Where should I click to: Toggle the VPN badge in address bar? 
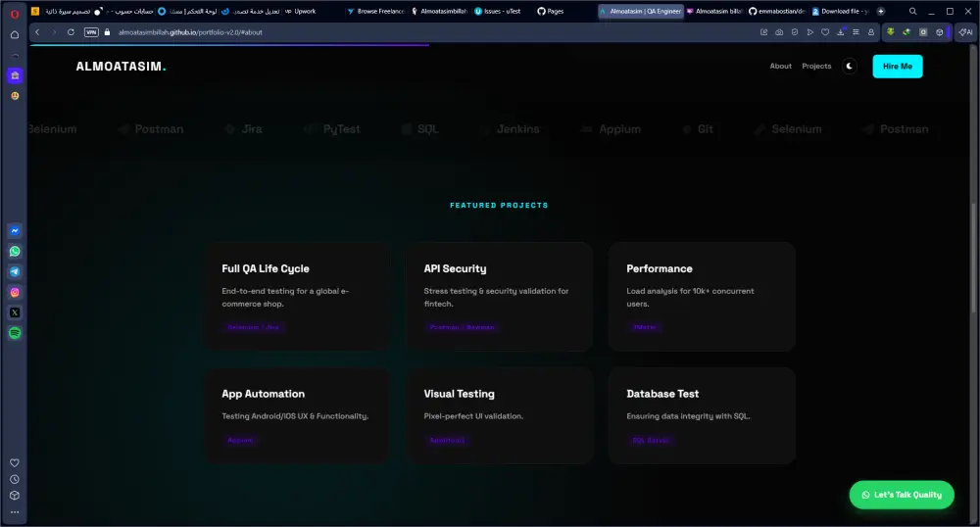click(91, 32)
